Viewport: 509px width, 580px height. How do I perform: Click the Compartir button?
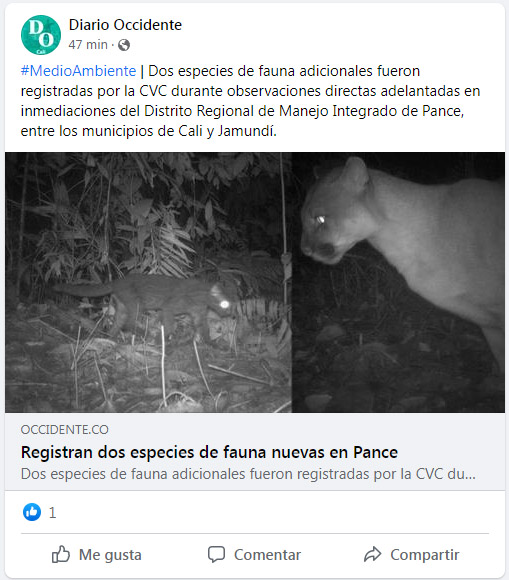(x=411, y=554)
